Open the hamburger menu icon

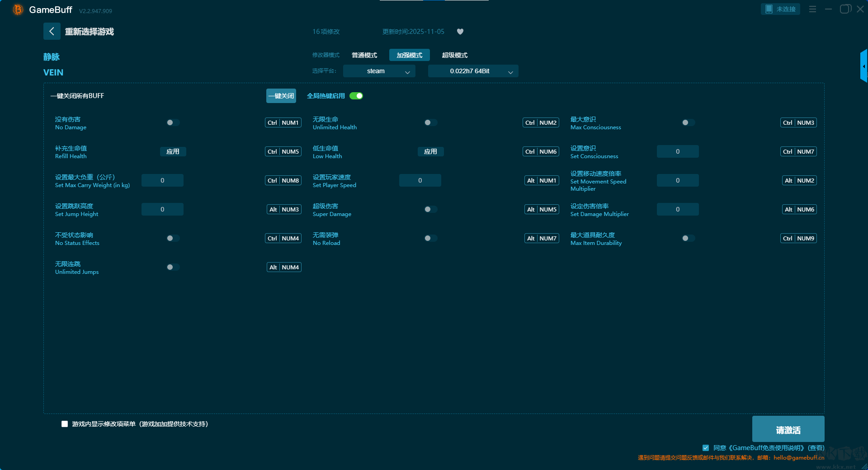[812, 9]
